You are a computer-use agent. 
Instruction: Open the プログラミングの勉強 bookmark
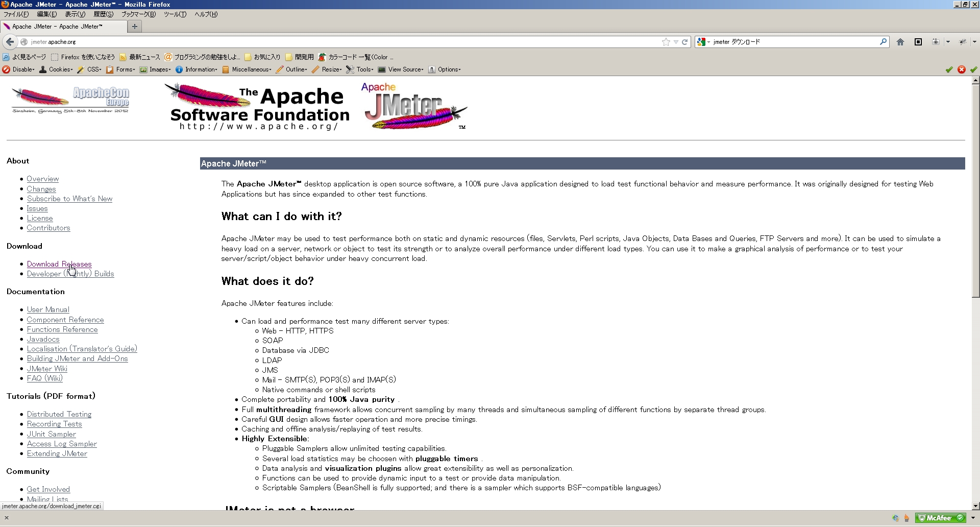(x=202, y=57)
